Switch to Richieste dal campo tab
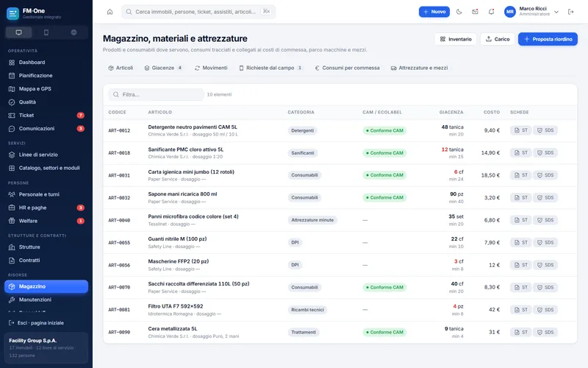Image resolution: width=588 pixels, height=368 pixels. pos(270,68)
